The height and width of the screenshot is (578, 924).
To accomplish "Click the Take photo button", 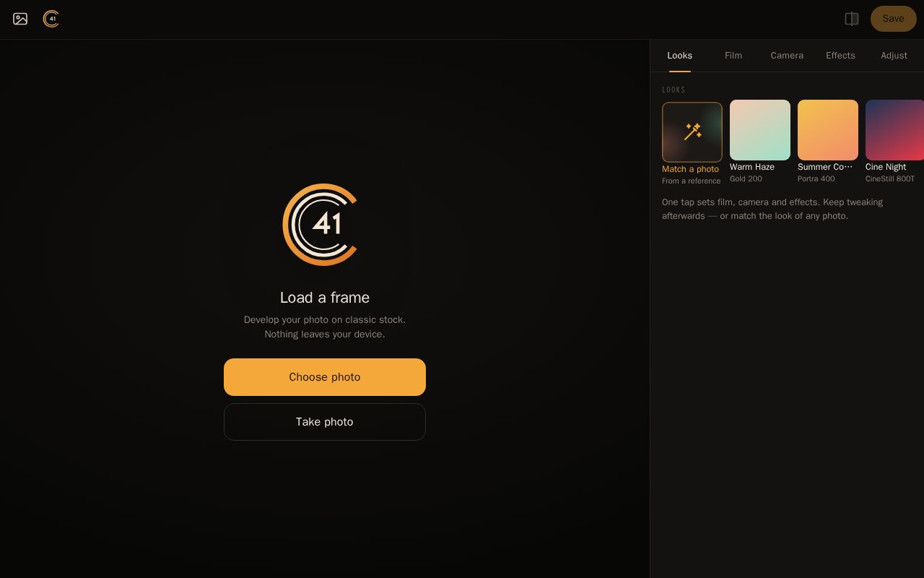I will (325, 422).
